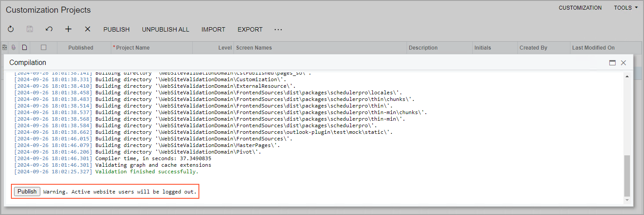Click the Created By column header
The height and width of the screenshot is (215, 644).
click(533, 48)
